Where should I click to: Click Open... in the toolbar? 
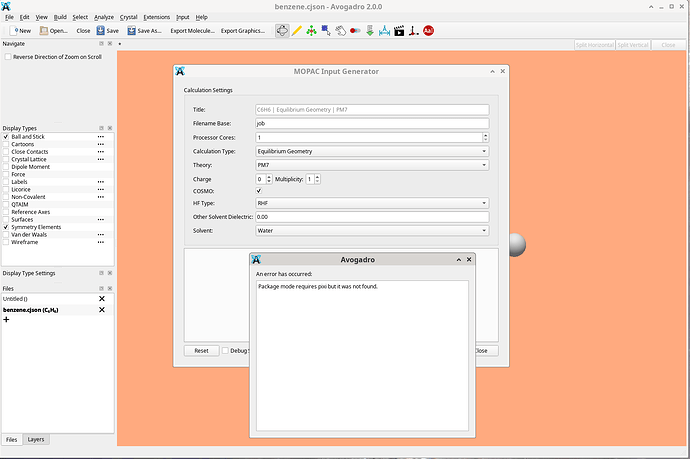(x=53, y=31)
